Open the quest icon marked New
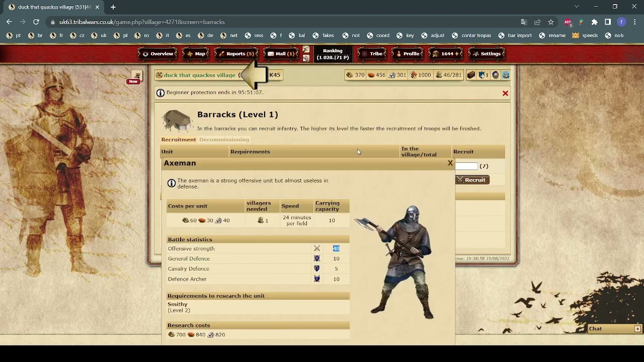 [x=136, y=76]
